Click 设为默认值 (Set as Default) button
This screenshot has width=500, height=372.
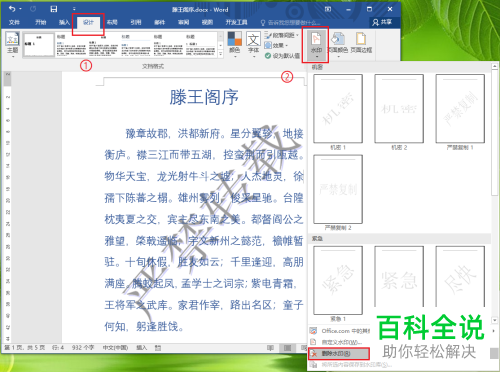[282, 56]
